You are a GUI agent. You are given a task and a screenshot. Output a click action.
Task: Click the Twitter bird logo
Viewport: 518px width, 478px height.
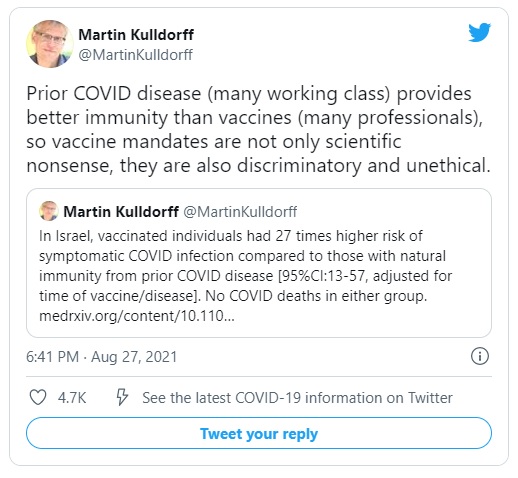[479, 32]
